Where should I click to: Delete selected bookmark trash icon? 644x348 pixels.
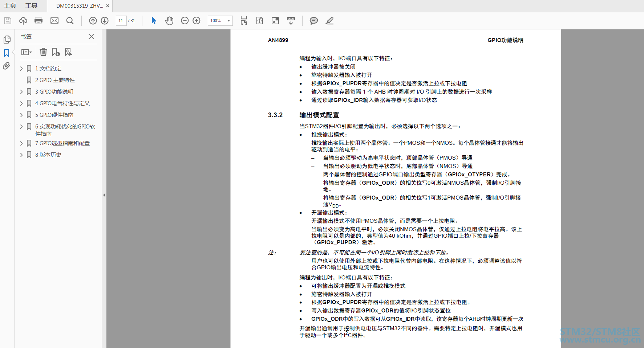(x=43, y=52)
